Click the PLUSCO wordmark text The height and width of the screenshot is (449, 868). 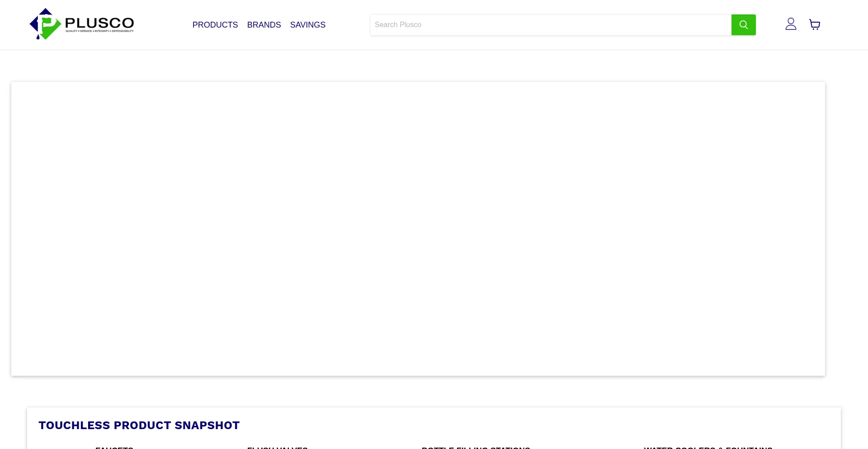tap(99, 23)
